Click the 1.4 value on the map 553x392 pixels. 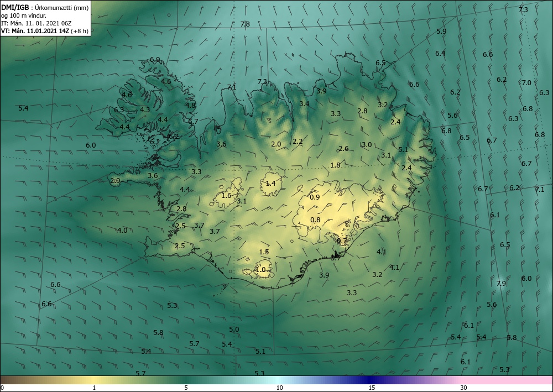pos(270,184)
